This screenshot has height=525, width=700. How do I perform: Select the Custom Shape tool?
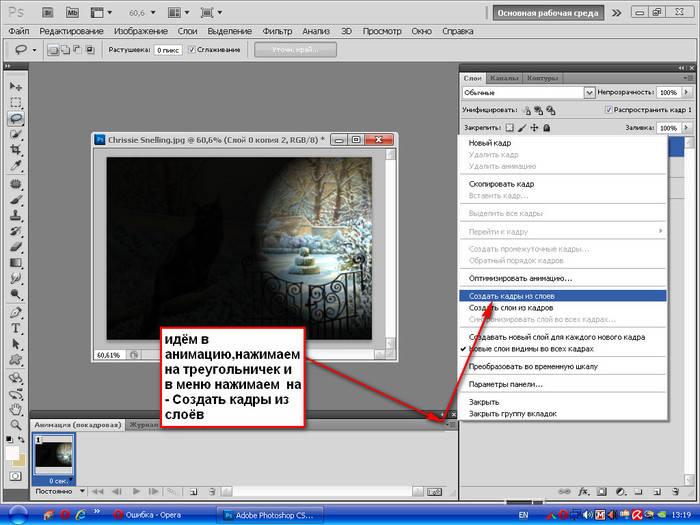16,360
